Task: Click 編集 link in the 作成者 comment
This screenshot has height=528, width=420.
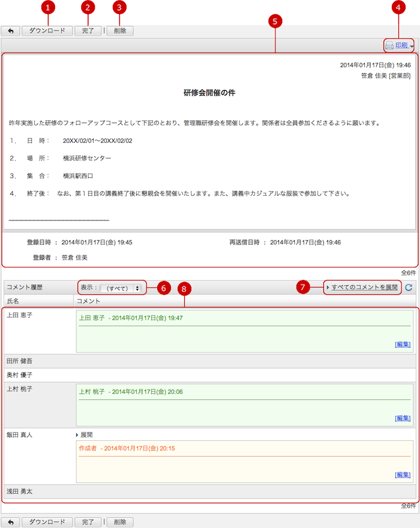Action: coord(403,475)
